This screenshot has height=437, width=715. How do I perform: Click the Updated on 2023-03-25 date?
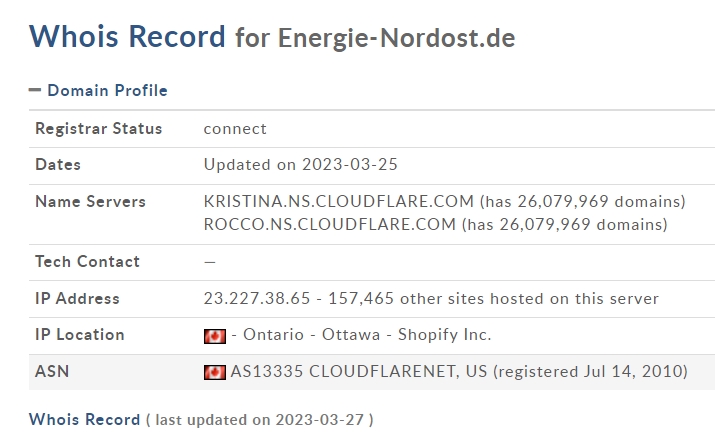pos(301,164)
